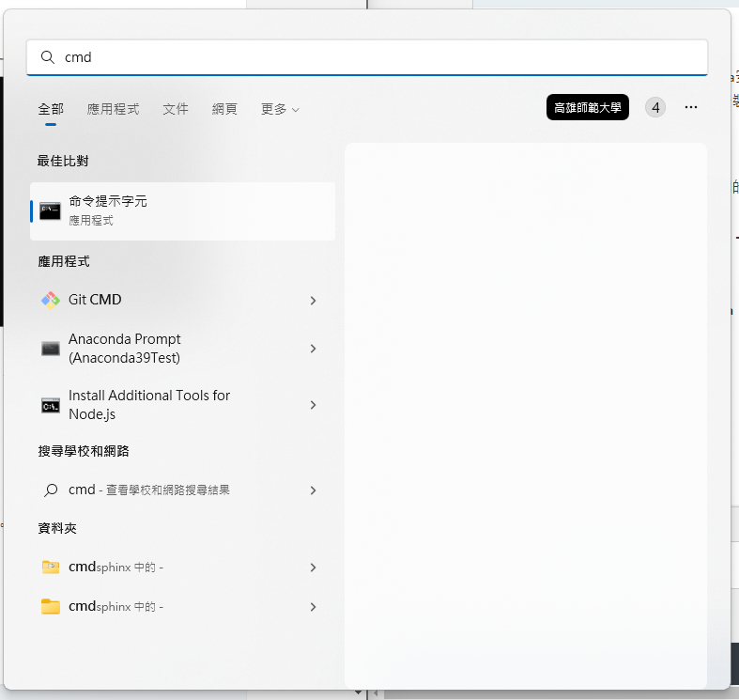Click the circular badge showing 4
Viewport: 739px width, 700px height.
pos(655,107)
